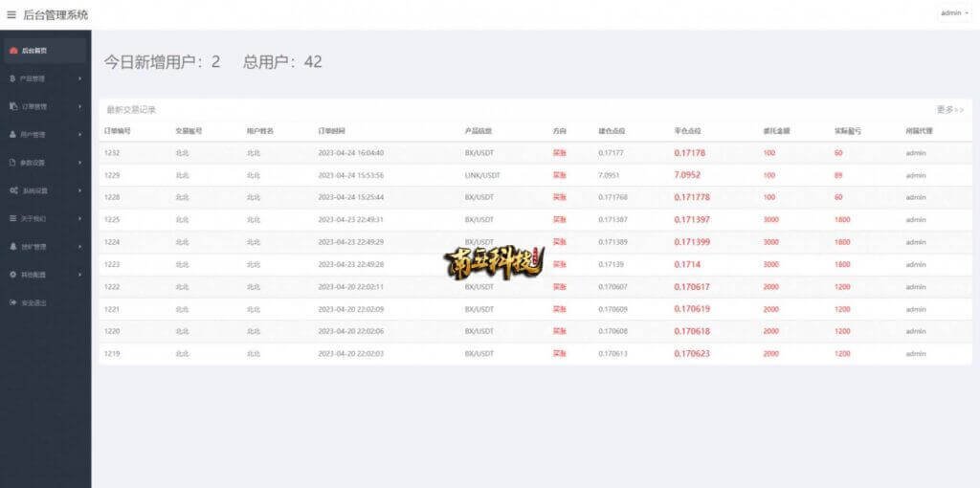The height and width of the screenshot is (488, 980).
Task: Click the LINK/USDT product cell
Action: tap(482, 175)
